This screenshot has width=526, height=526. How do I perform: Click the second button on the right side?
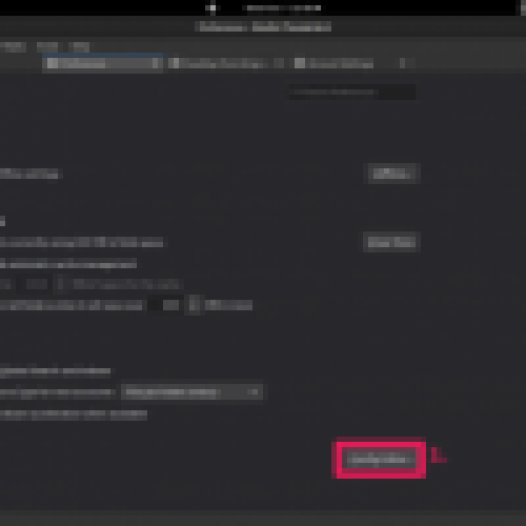click(391, 242)
